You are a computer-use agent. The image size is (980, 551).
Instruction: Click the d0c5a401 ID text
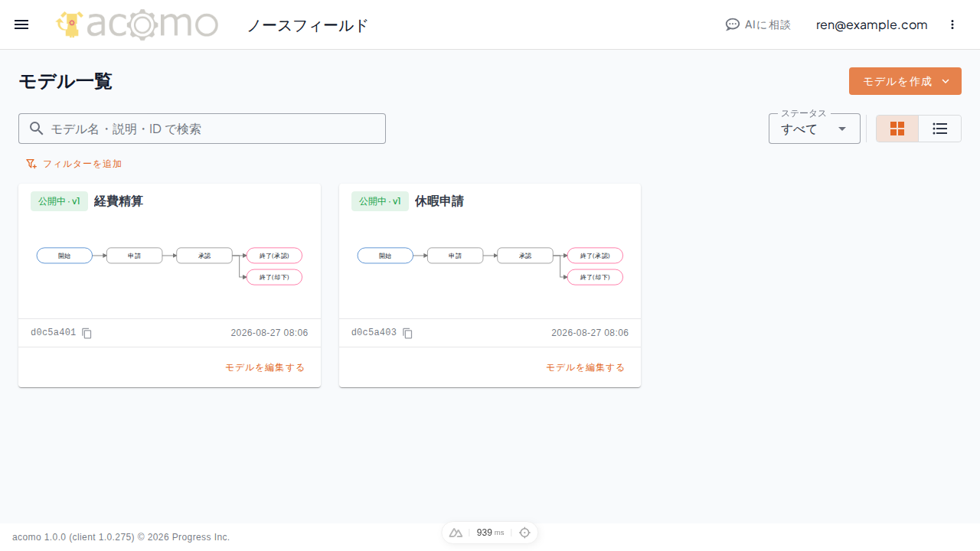tap(53, 333)
